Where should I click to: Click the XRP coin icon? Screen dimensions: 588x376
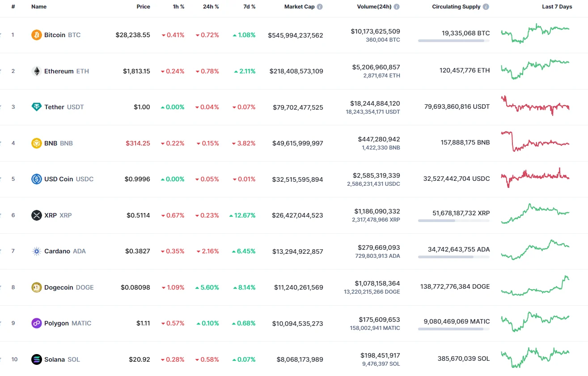(x=36, y=215)
